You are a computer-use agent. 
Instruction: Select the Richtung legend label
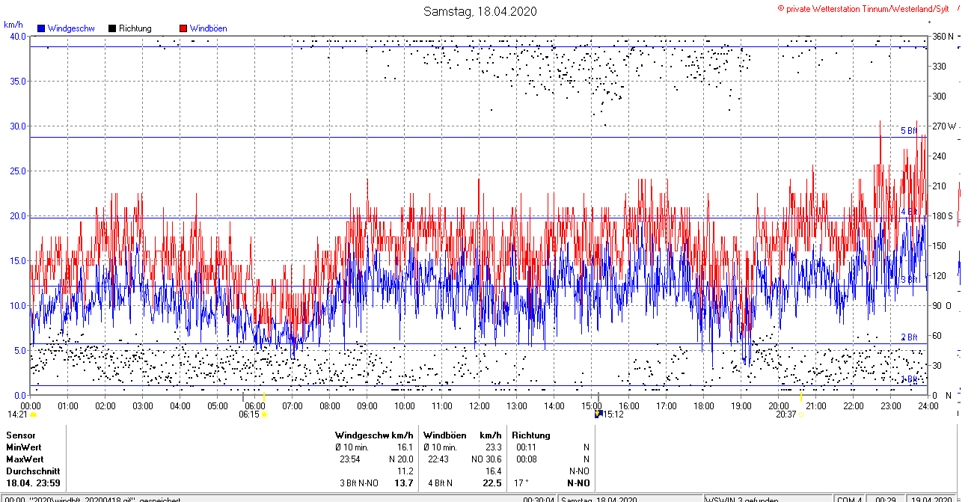tap(135, 28)
